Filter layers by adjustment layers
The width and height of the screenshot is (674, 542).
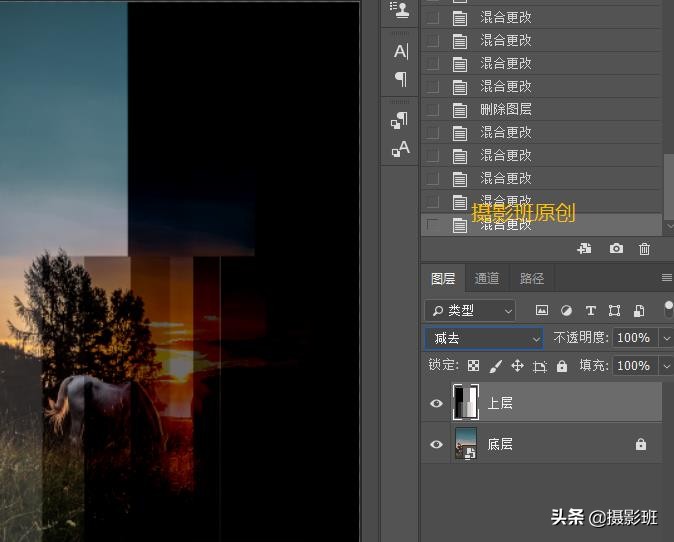[566, 310]
